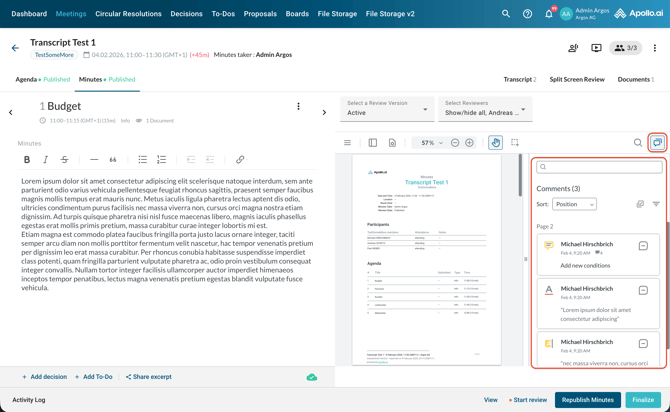Collapse the 'Add new conditions' comment
Viewport: 670px width, 412px height.
click(x=643, y=246)
